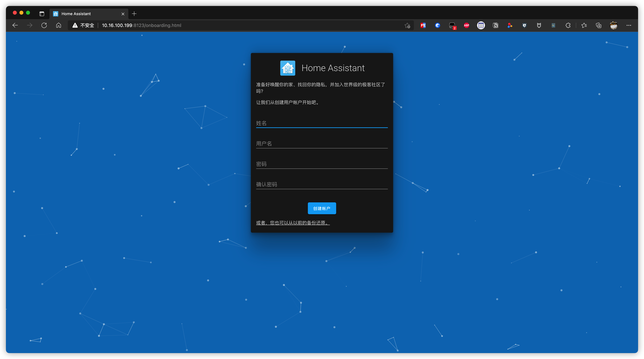
Task: Open the favorites bar star menu
Action: 584,25
